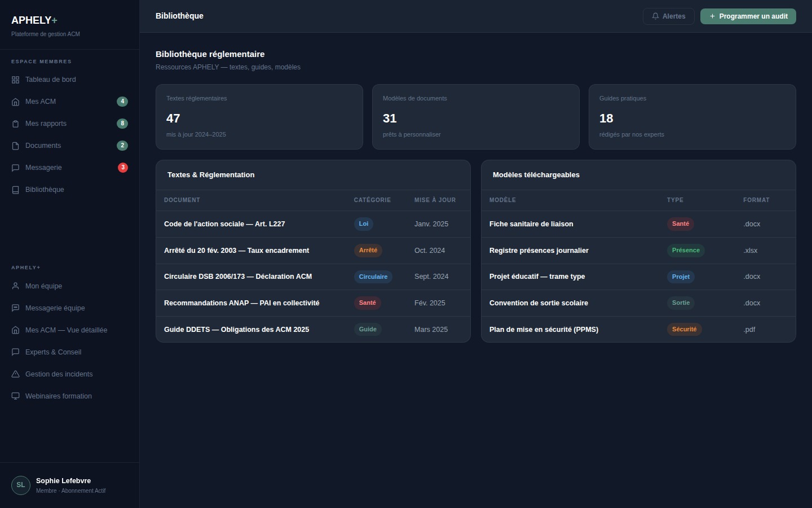This screenshot has width=812, height=508.
Task: Open the Alertes notifications button
Action: [668, 16]
